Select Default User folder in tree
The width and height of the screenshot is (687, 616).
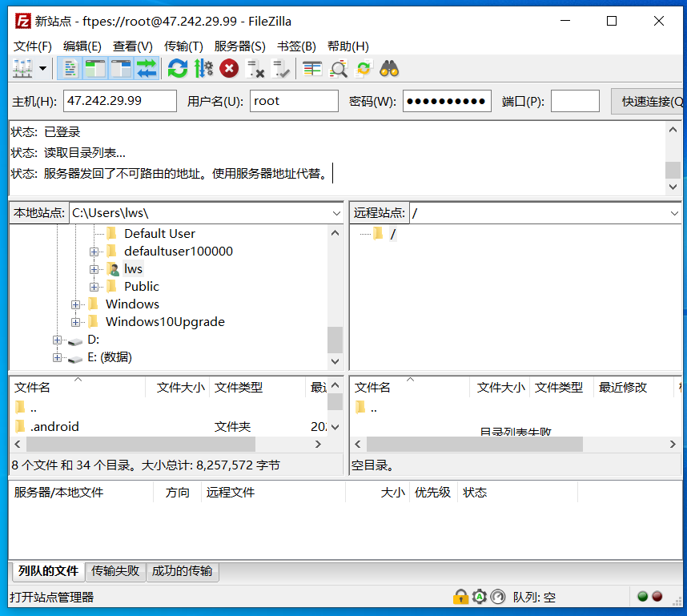coord(159,234)
